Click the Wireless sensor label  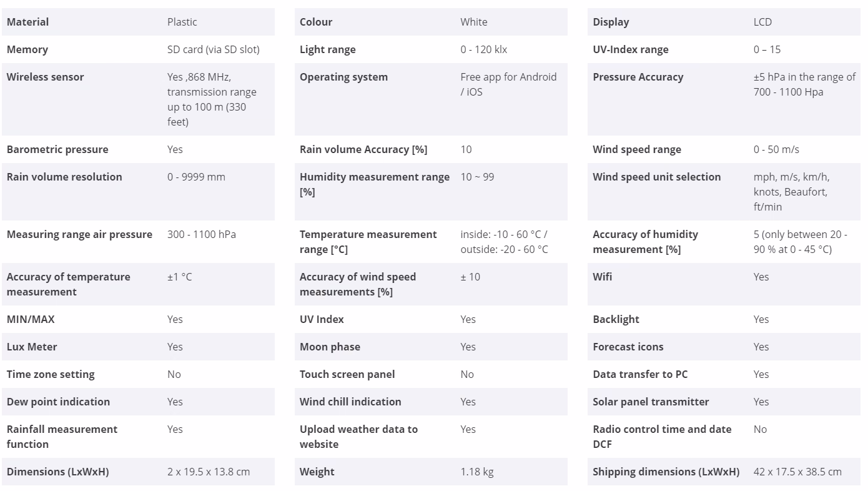(45, 77)
